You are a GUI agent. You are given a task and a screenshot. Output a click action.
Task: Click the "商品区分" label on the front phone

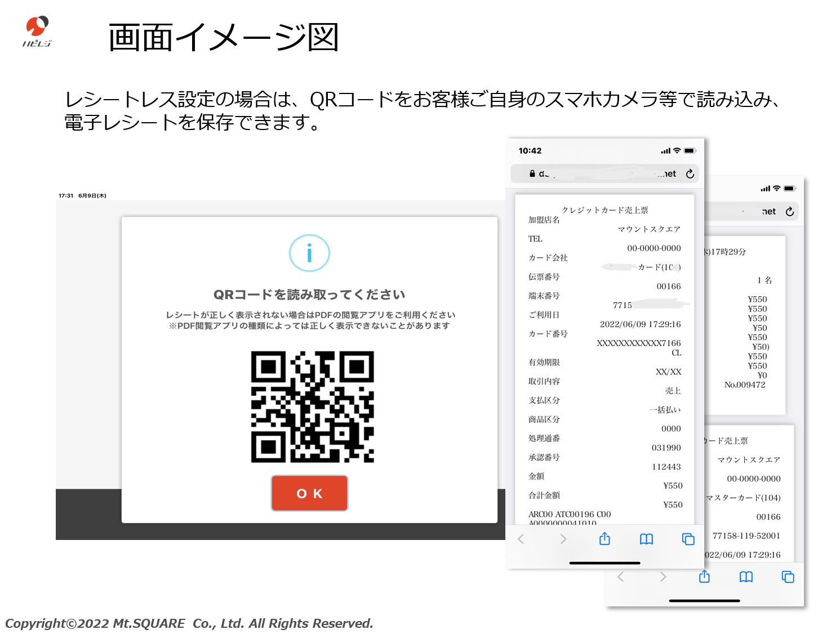point(544,419)
